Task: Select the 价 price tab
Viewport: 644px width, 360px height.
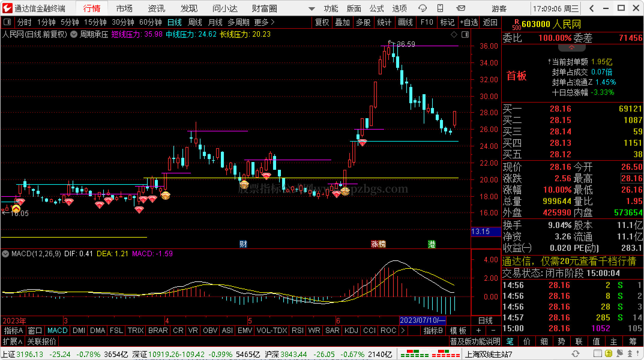Action: pos(527,341)
